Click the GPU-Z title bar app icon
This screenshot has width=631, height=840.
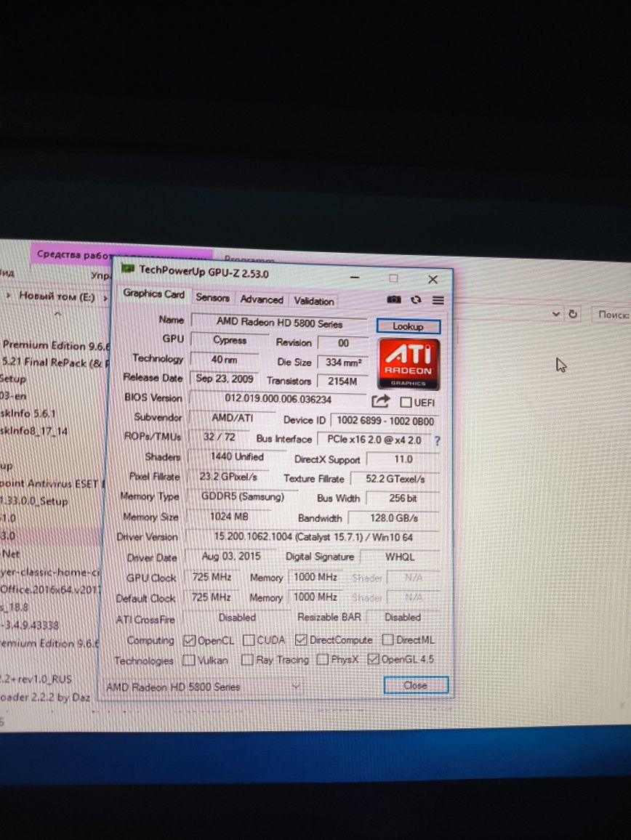point(128,268)
